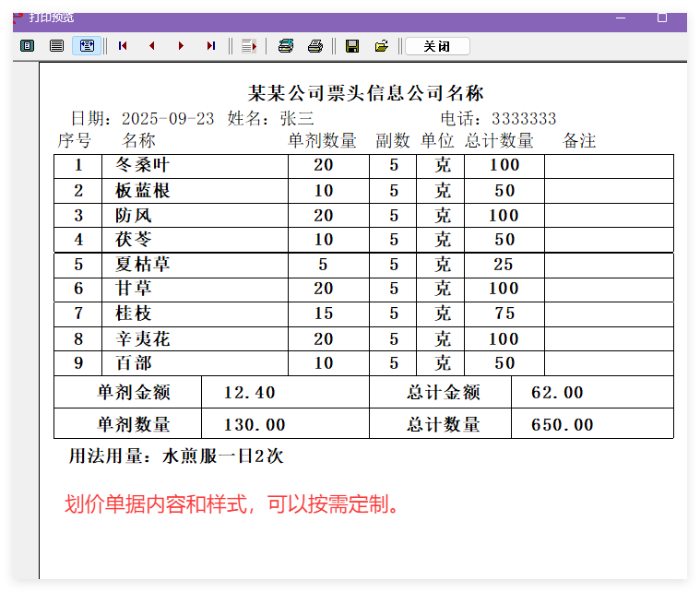Toggle the zoom to page width button
700x592 pixels.
pos(87,45)
